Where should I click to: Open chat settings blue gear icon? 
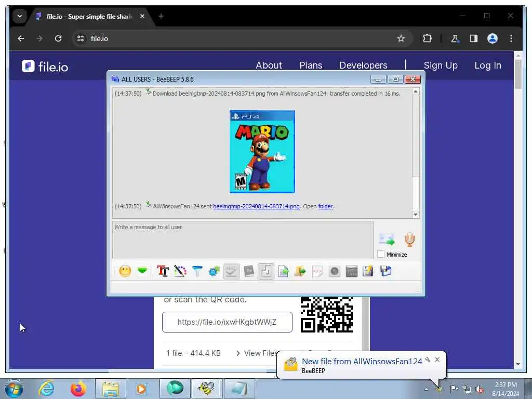214,271
